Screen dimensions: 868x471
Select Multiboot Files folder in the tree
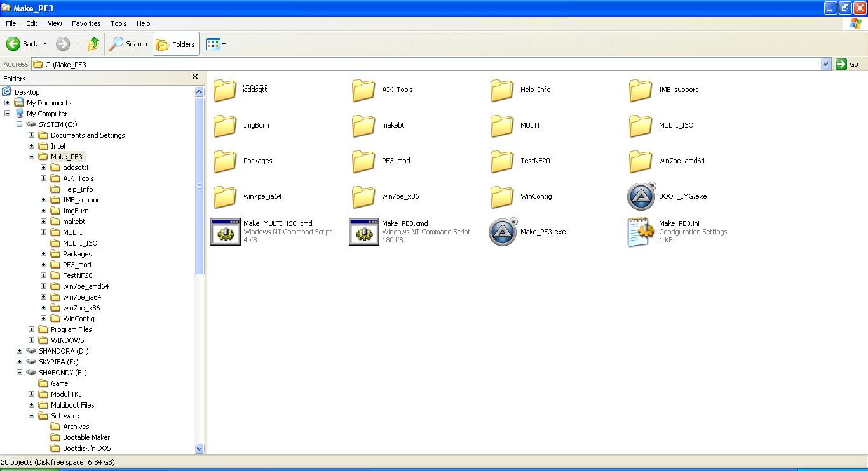[72, 405]
